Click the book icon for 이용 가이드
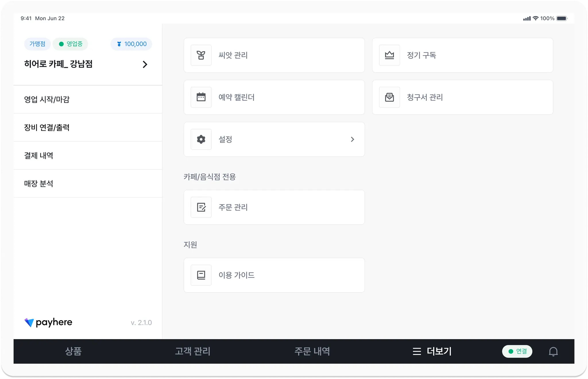This screenshot has height=379, width=588. click(x=201, y=275)
